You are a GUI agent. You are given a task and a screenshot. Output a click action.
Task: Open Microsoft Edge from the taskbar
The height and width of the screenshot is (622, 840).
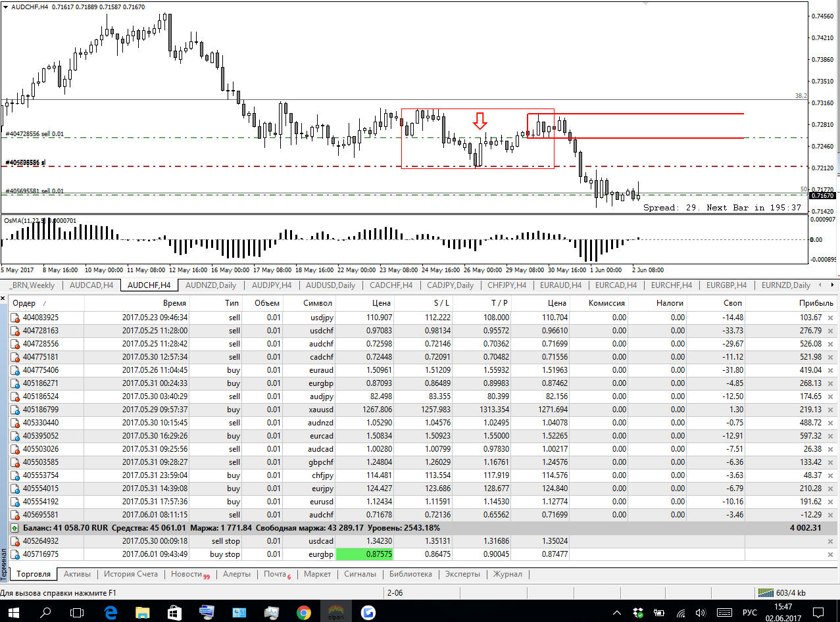(111, 613)
